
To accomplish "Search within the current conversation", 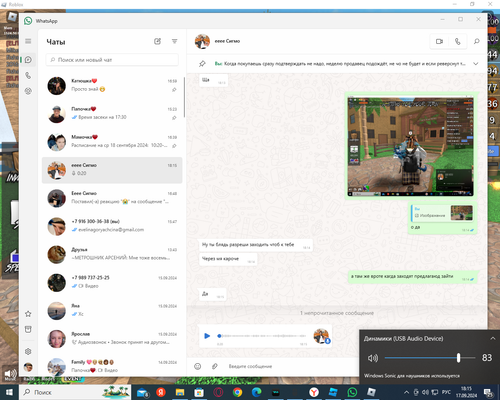I will click(477, 41).
